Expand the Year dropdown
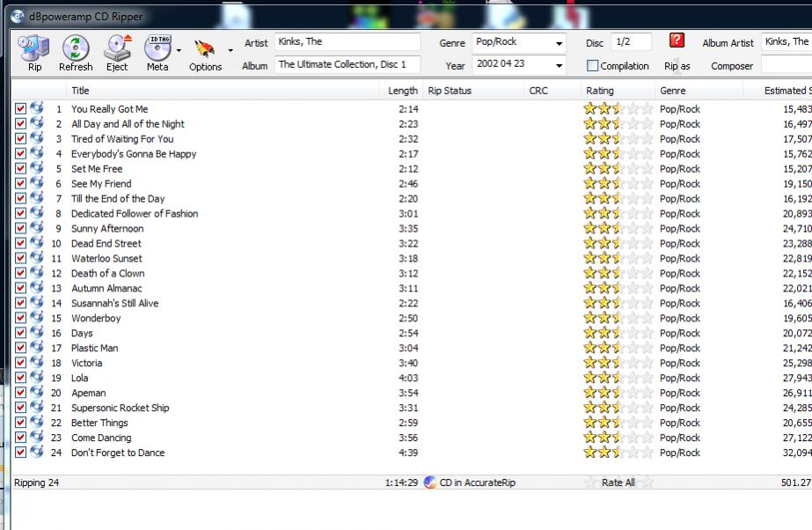Image resolution: width=812 pixels, height=530 pixels. coord(559,66)
